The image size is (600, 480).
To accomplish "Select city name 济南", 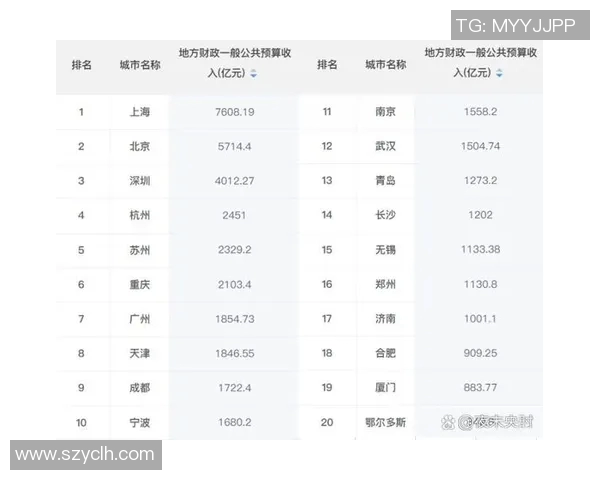I will coord(385,319).
